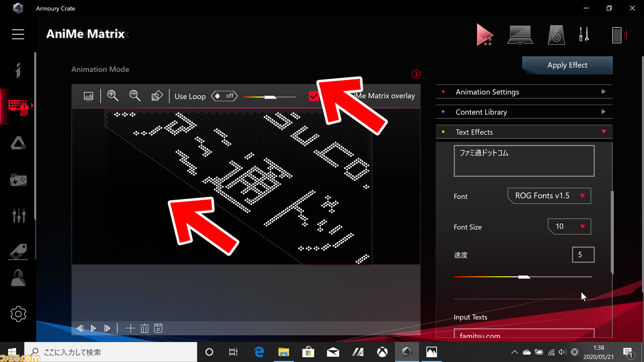The width and height of the screenshot is (644, 362).
Task: Open the Home dashboard sidebar icon
Action: [x=18, y=70]
